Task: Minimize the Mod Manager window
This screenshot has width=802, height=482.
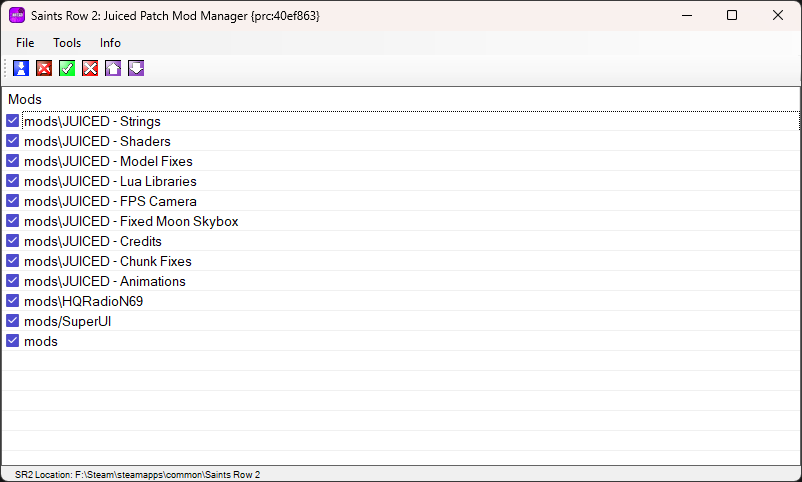Action: [687, 15]
